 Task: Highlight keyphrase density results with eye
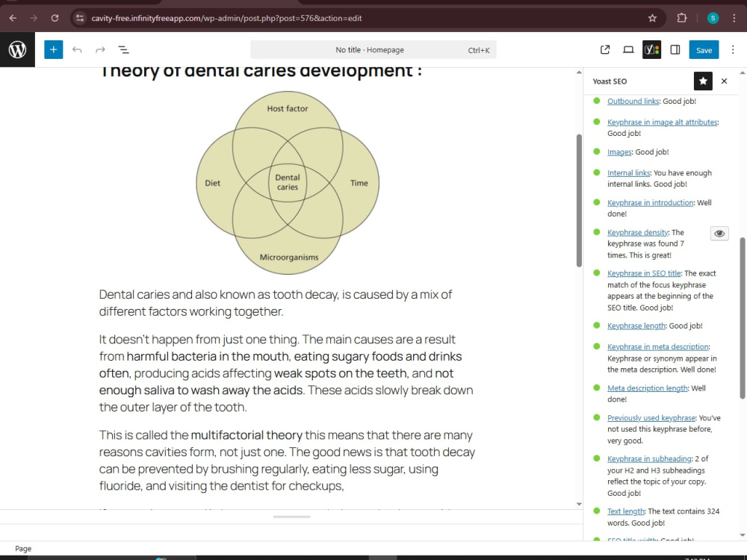(x=719, y=233)
